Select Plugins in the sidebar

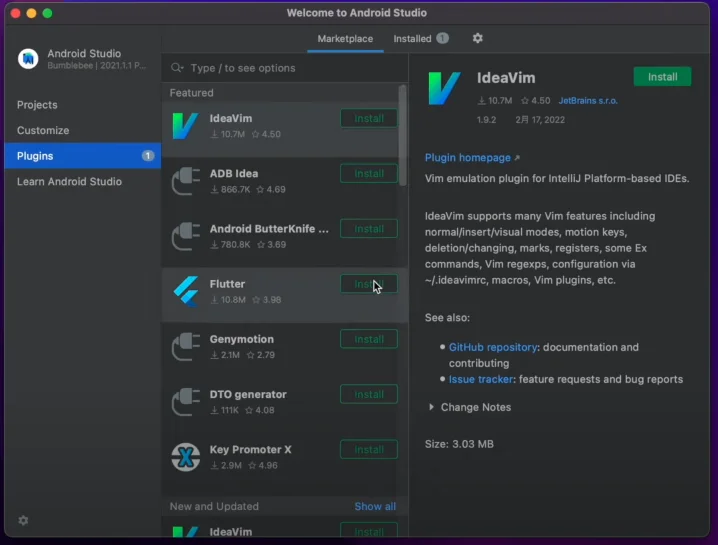coord(82,156)
